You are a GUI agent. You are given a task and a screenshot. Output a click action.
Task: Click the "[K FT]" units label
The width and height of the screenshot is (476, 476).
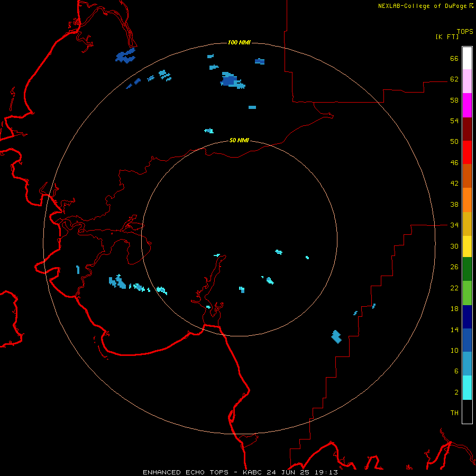pyautogui.click(x=447, y=36)
